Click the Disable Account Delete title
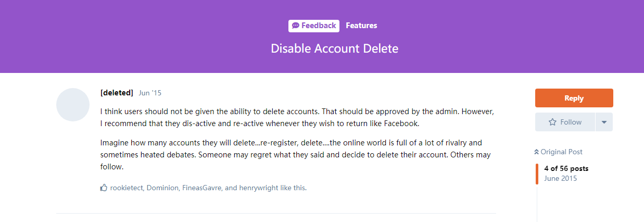This screenshot has height=222, width=644. click(334, 49)
